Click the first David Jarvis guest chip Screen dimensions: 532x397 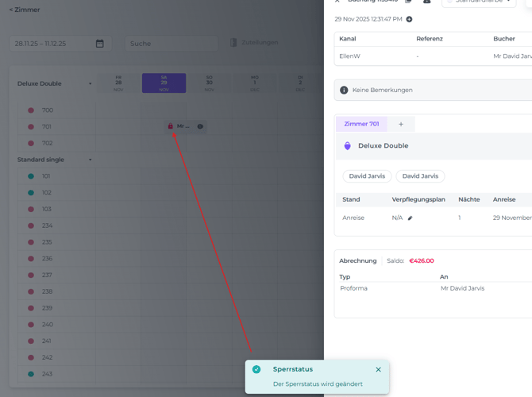point(368,176)
